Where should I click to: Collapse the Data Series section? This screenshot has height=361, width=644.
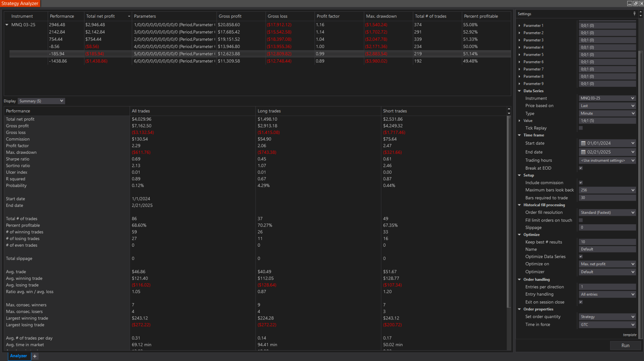point(520,91)
